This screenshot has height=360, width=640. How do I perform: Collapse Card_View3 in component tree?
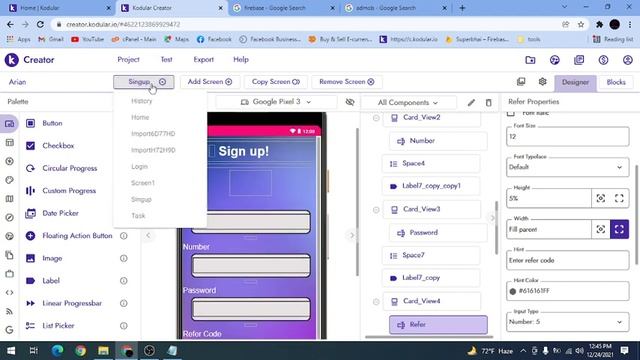tap(376, 210)
